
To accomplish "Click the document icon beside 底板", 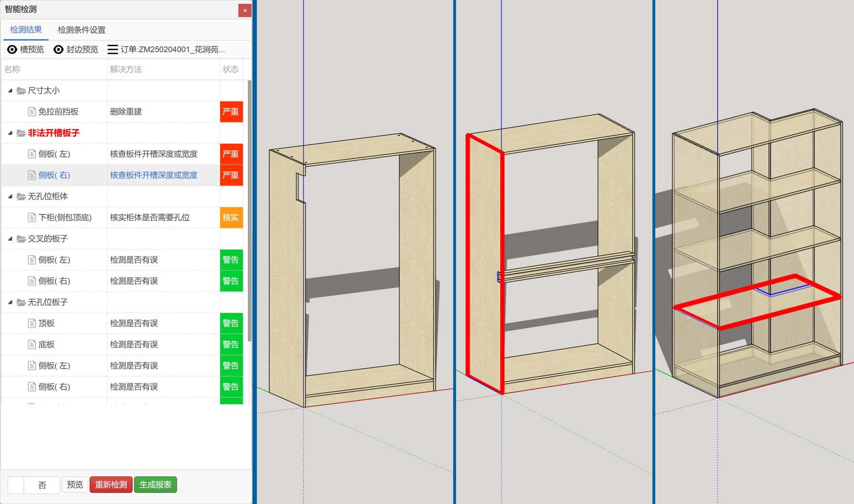I will (x=32, y=344).
